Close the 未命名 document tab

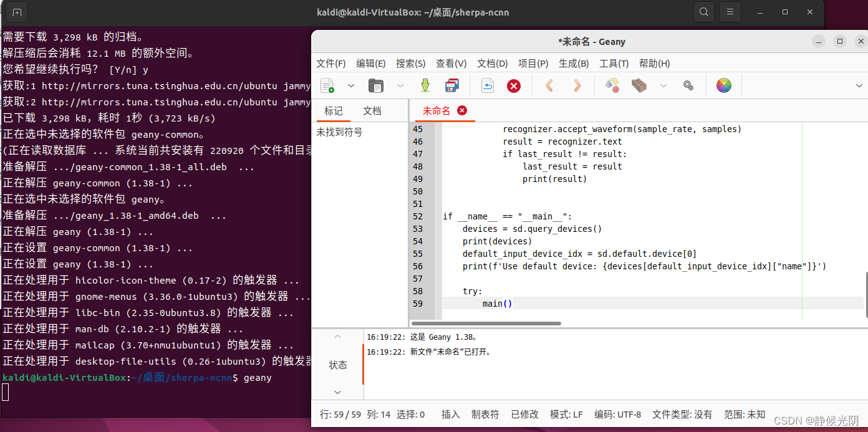point(462,110)
